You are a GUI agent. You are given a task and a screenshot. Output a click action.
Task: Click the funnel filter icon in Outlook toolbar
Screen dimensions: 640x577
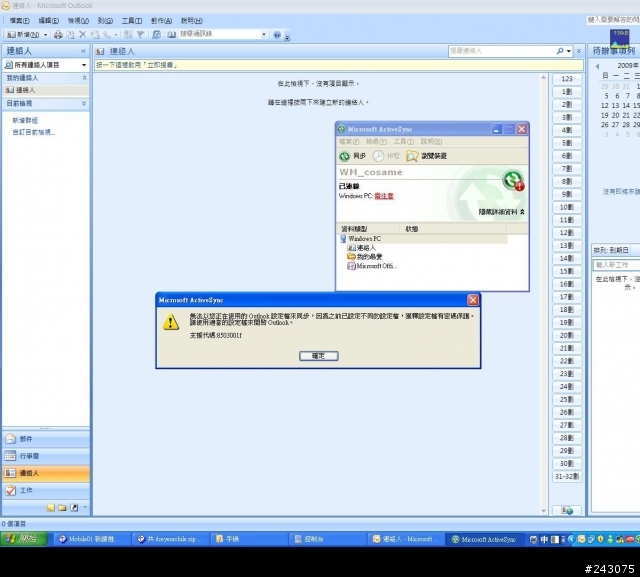140,35
